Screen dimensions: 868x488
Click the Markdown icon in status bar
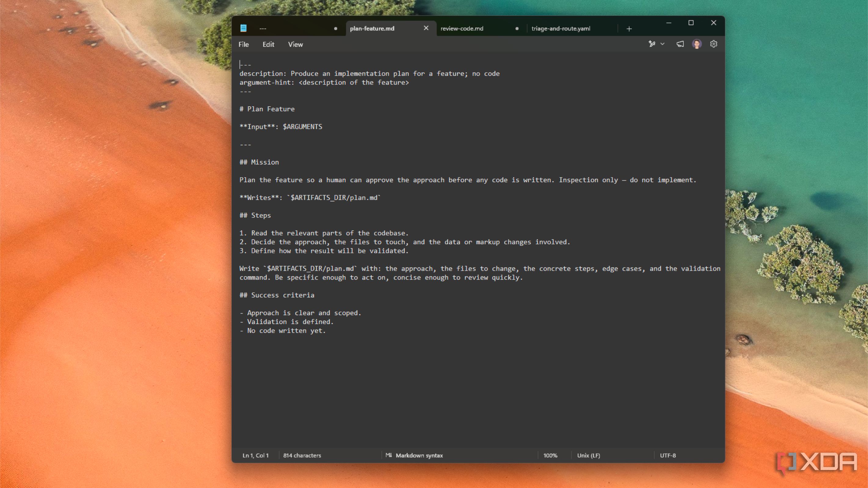389,455
